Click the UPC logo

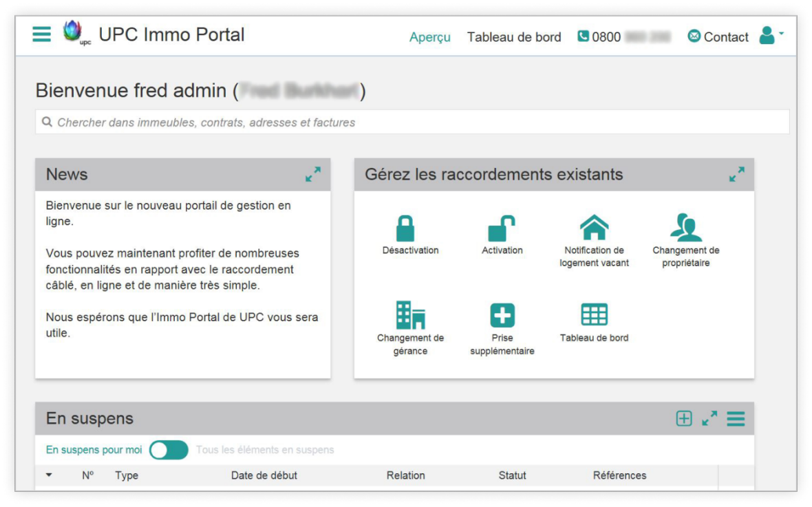coord(76,33)
